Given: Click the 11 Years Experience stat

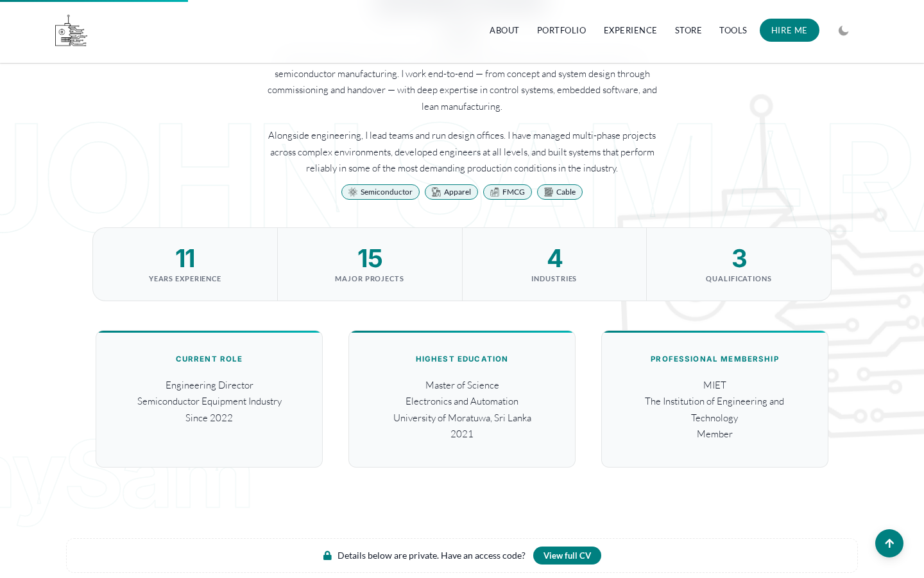Looking at the screenshot, I should [185, 264].
